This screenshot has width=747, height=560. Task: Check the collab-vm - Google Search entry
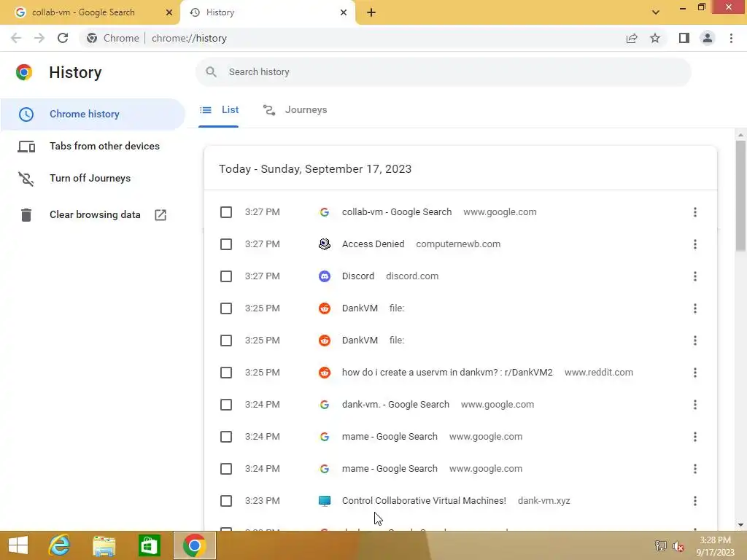point(226,212)
